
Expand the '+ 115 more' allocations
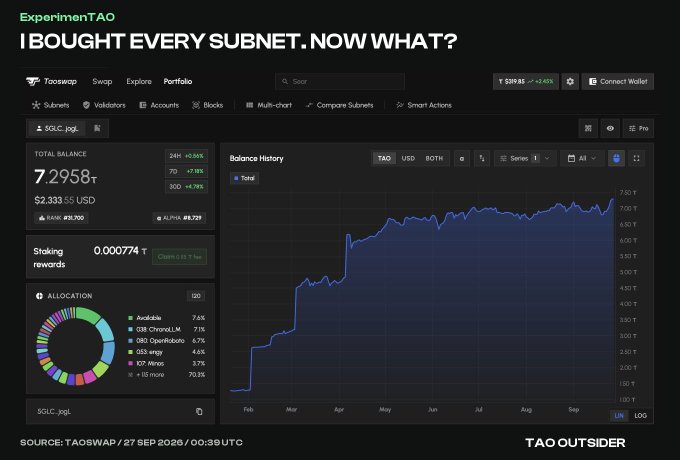[x=167, y=375]
